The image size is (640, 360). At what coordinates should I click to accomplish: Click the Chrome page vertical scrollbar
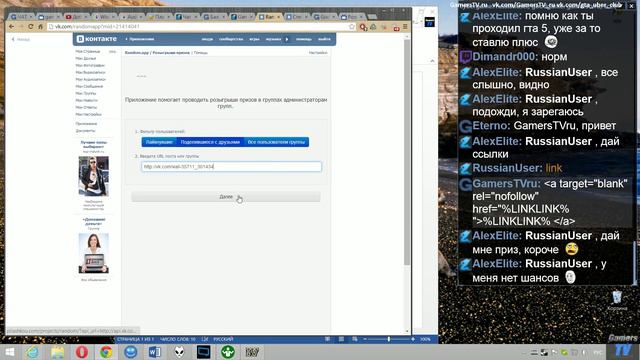(407, 153)
